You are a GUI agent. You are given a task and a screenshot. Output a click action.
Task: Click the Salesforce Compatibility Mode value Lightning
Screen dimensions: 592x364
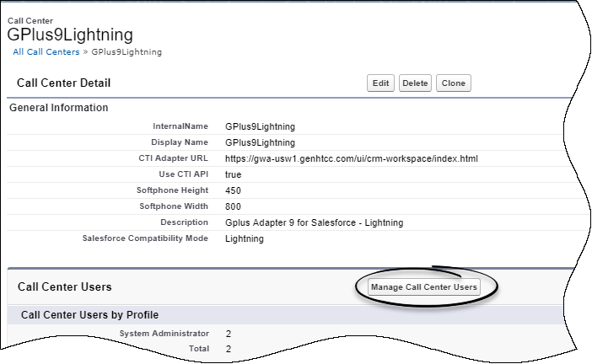click(245, 238)
